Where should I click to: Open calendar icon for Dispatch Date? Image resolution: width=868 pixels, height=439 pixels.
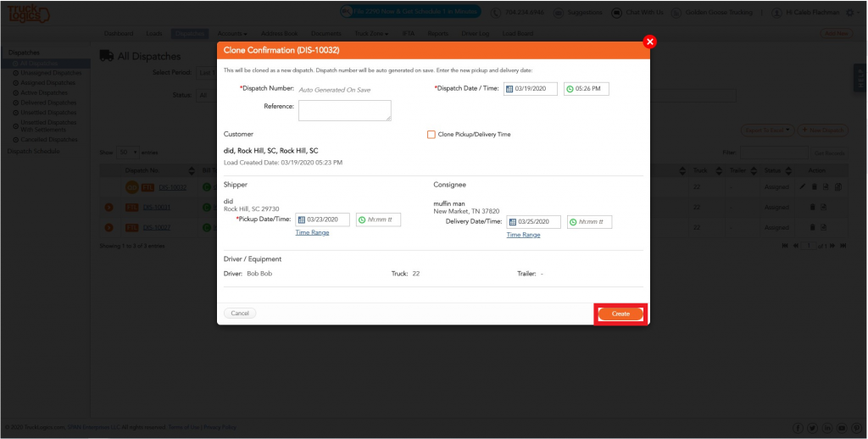(509, 89)
